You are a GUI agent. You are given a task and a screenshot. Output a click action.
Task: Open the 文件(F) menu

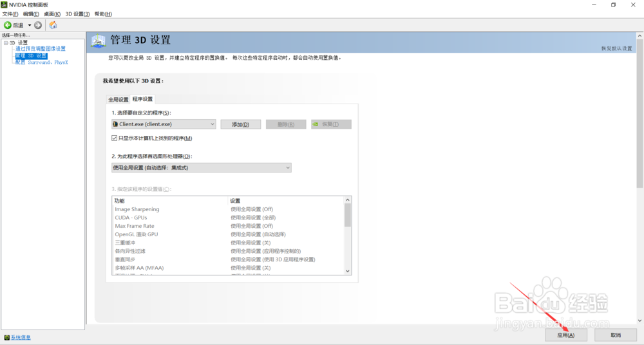click(x=10, y=14)
